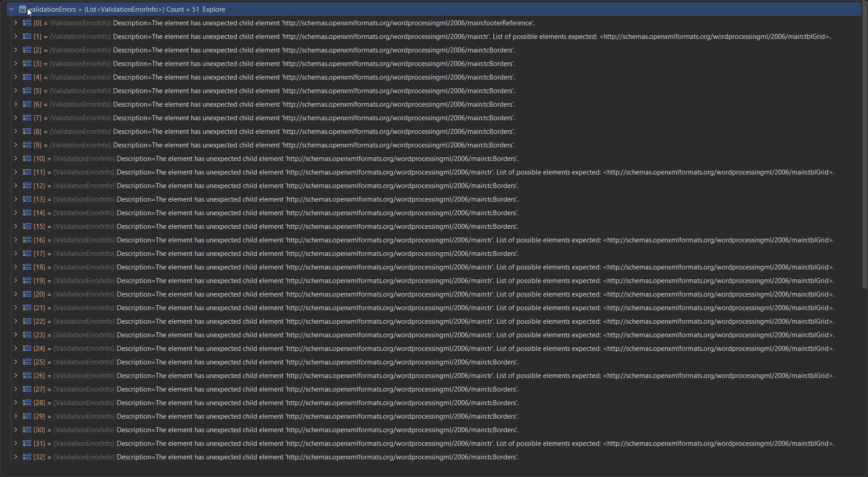Click the object icon of item [2]

(27, 50)
